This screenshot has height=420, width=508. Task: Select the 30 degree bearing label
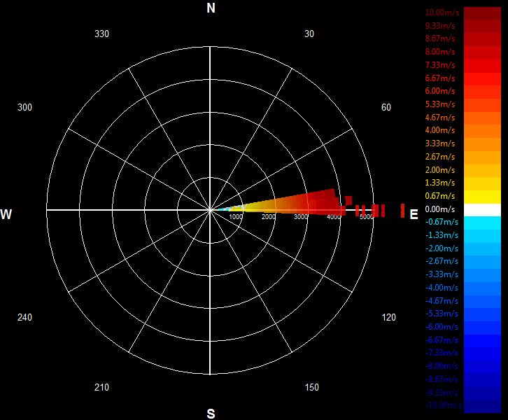point(309,34)
